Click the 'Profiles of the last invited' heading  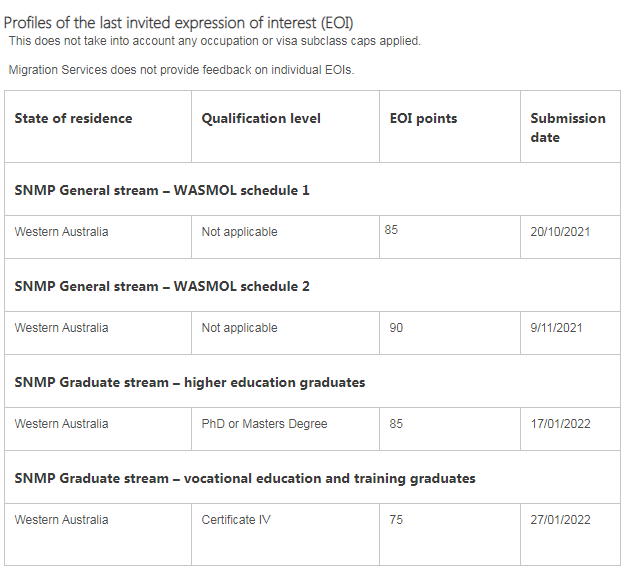(x=178, y=22)
